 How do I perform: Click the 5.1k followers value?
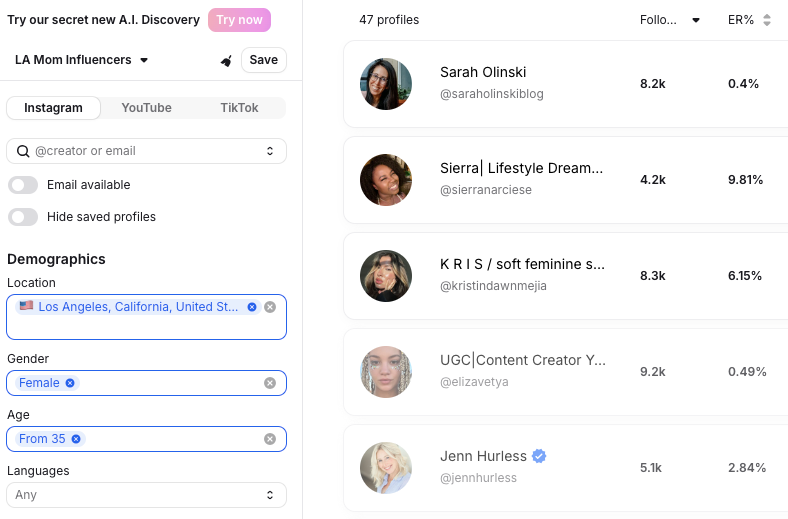click(x=651, y=468)
